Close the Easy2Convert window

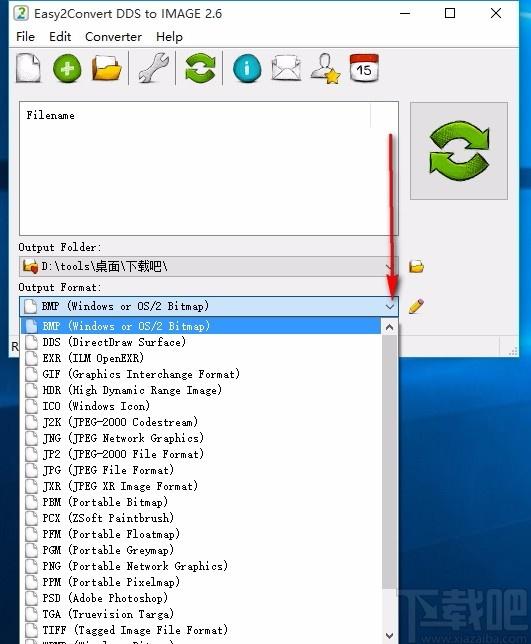click(496, 14)
